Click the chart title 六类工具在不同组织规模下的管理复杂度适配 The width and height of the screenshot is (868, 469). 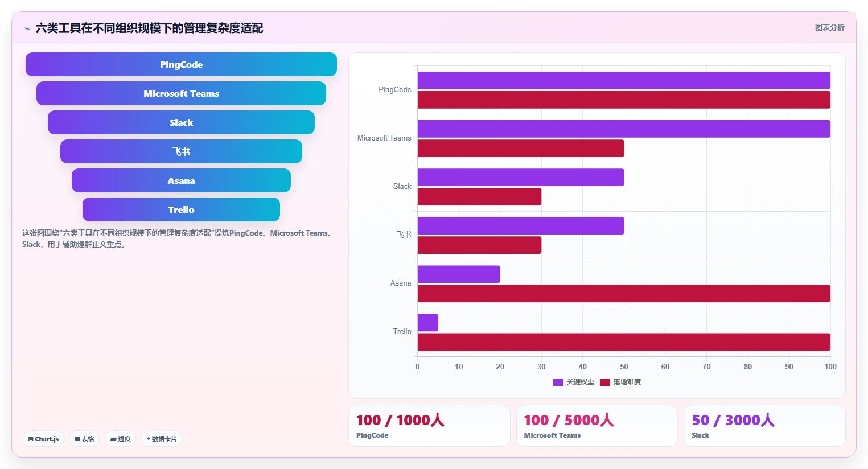149,28
